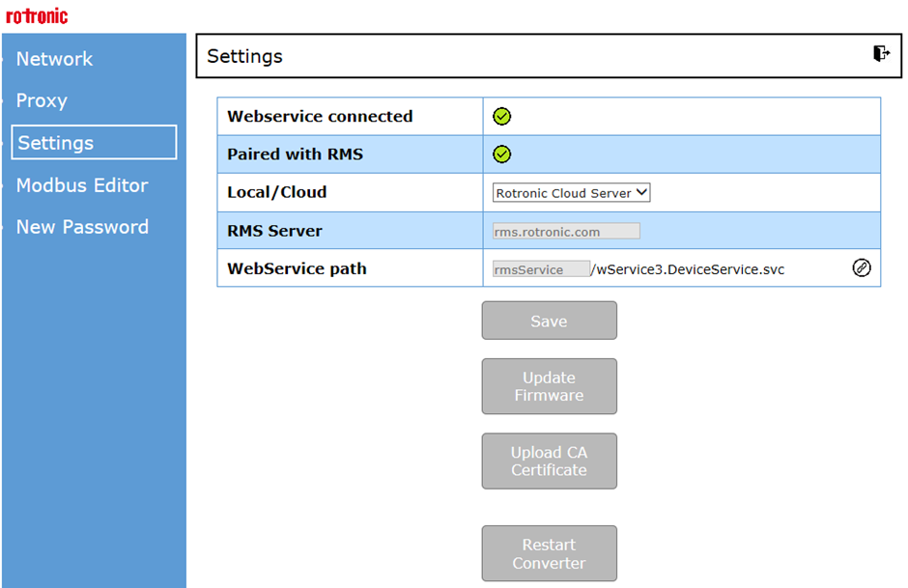
Task: Click the rotronic logo
Action: coord(37,15)
